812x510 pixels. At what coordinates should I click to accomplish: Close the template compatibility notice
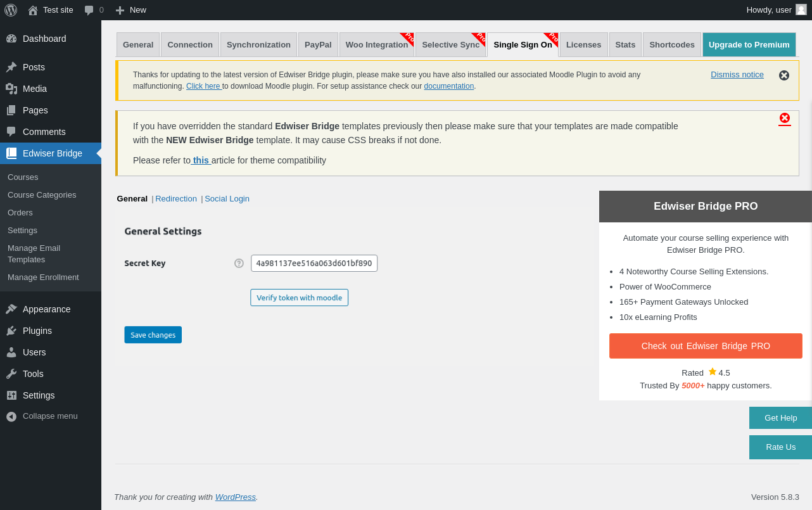785,118
